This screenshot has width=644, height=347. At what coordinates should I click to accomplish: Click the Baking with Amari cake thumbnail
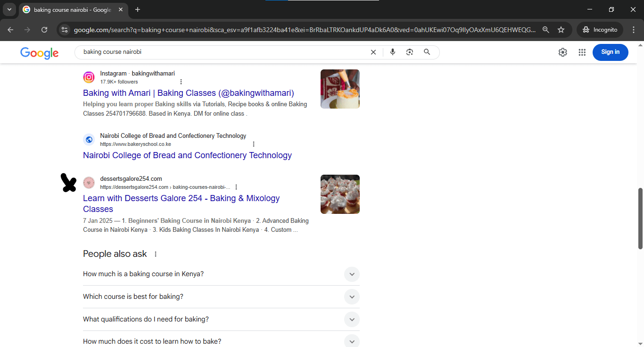[340, 89]
